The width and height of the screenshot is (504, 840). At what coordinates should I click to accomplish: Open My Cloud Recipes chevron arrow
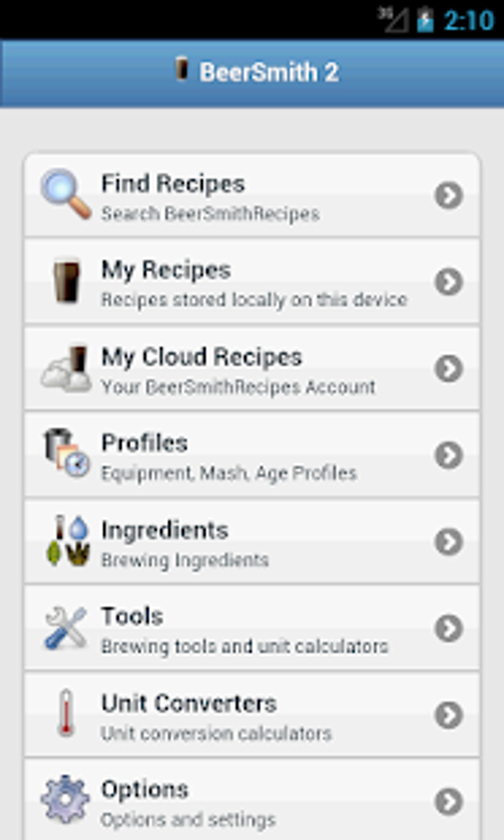[449, 368]
